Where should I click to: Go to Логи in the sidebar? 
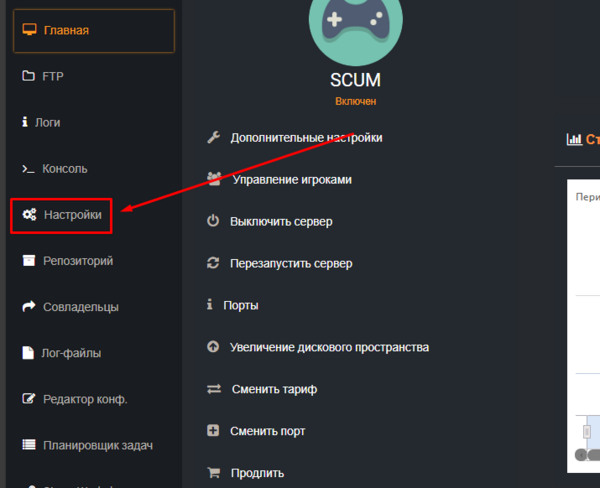(47, 123)
